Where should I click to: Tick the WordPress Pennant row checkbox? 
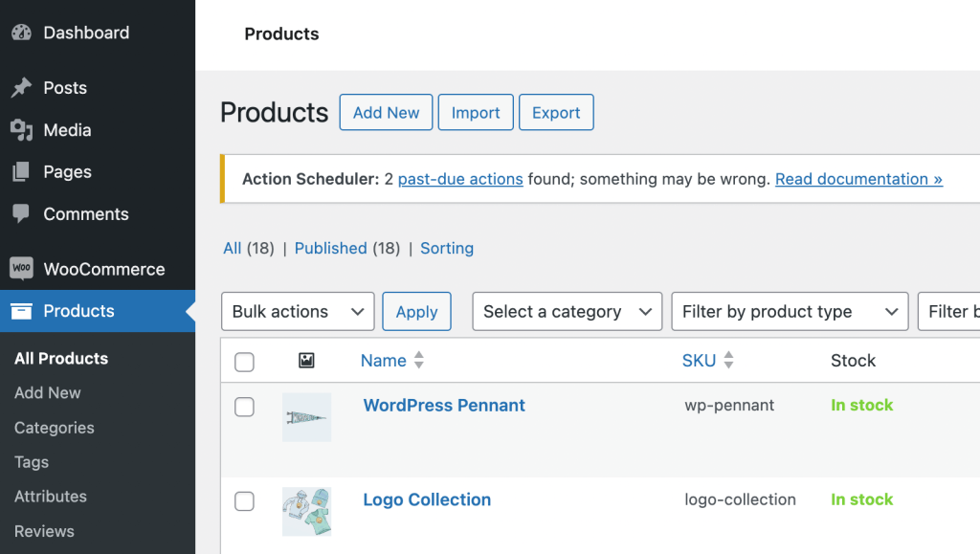244,407
